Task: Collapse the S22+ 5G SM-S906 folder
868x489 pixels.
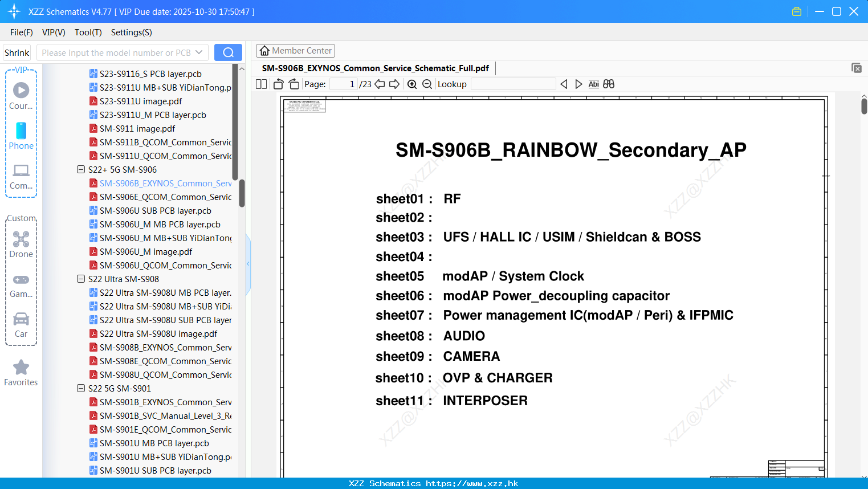Action: pos(81,169)
